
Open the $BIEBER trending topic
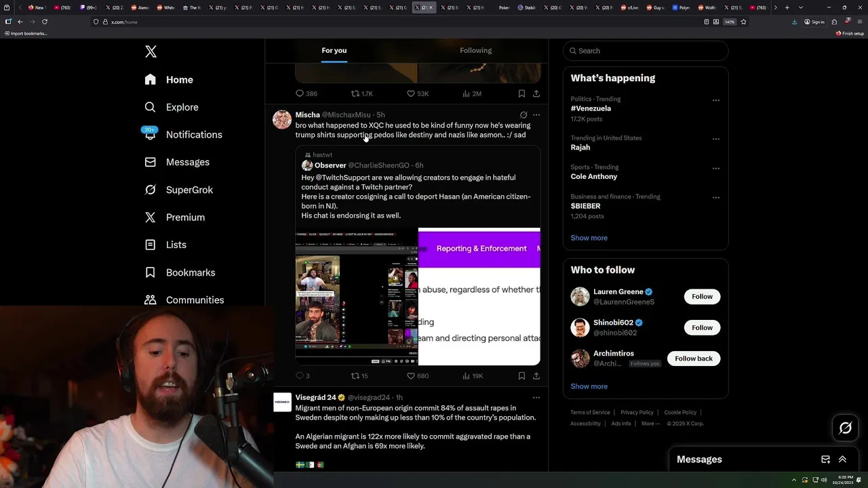(x=585, y=206)
